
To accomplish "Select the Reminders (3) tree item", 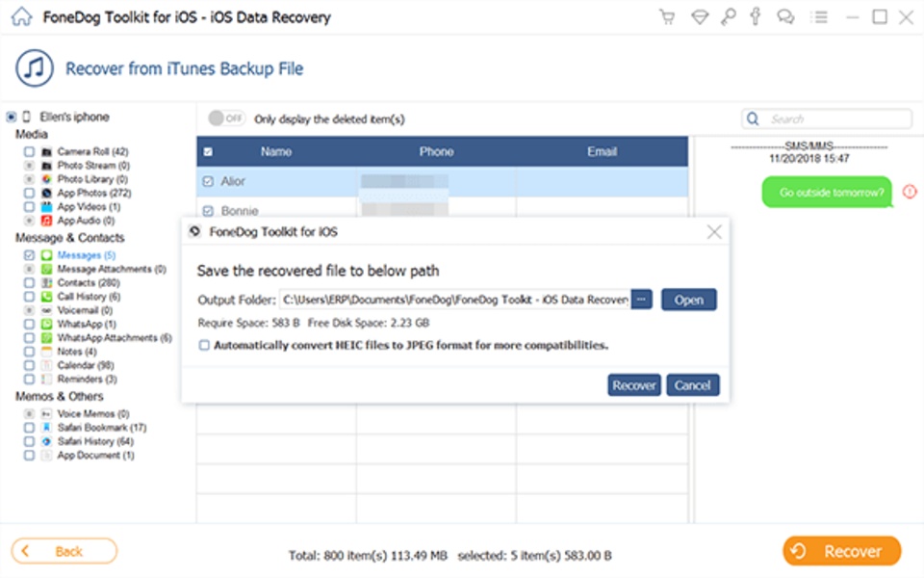I will 88,379.
